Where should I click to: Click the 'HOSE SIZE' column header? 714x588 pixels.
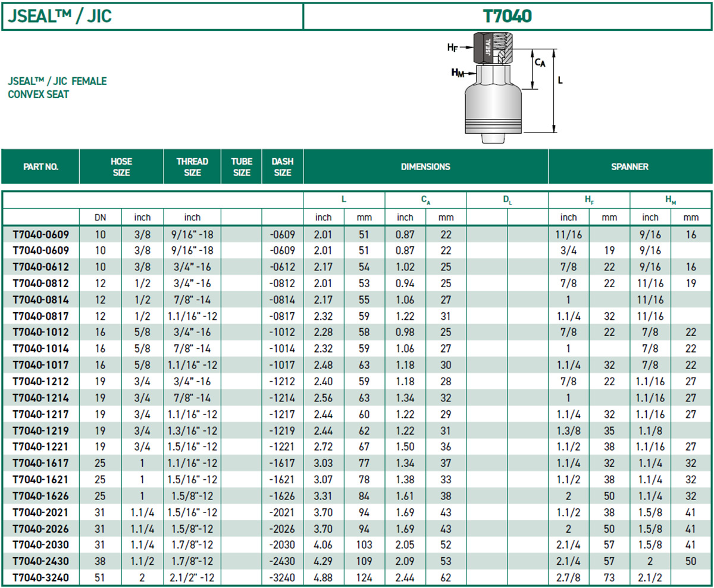click(121, 167)
